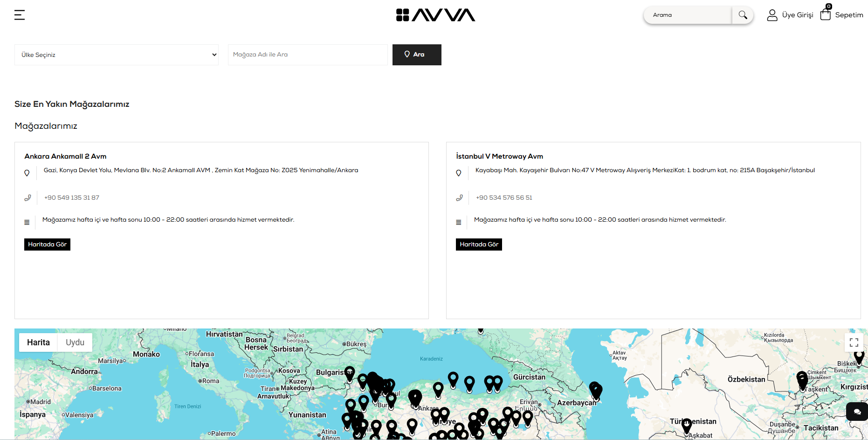Click the İstanbul V Metroway address text

point(645,170)
